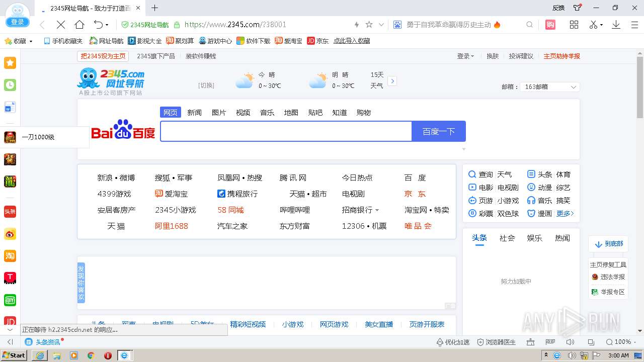Click the undo/restore tab arrow icon
Screen dimensions: 644x362
(x=98, y=25)
